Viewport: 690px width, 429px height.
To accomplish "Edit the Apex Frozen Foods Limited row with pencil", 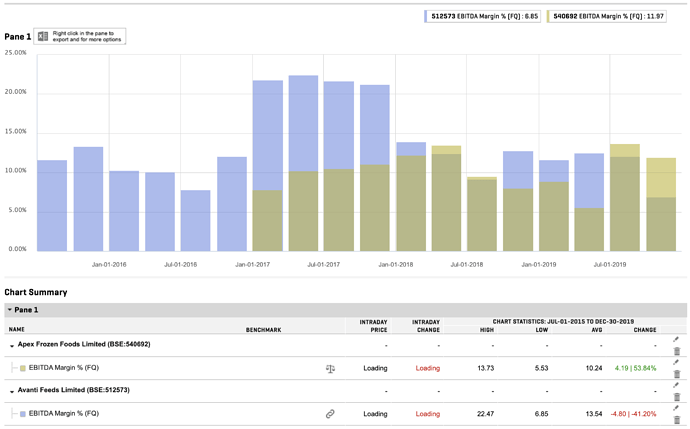I will (676, 339).
